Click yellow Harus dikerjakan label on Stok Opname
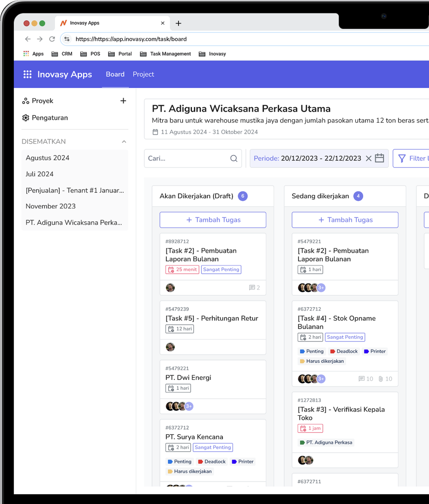The image size is (429, 504). [321, 361]
